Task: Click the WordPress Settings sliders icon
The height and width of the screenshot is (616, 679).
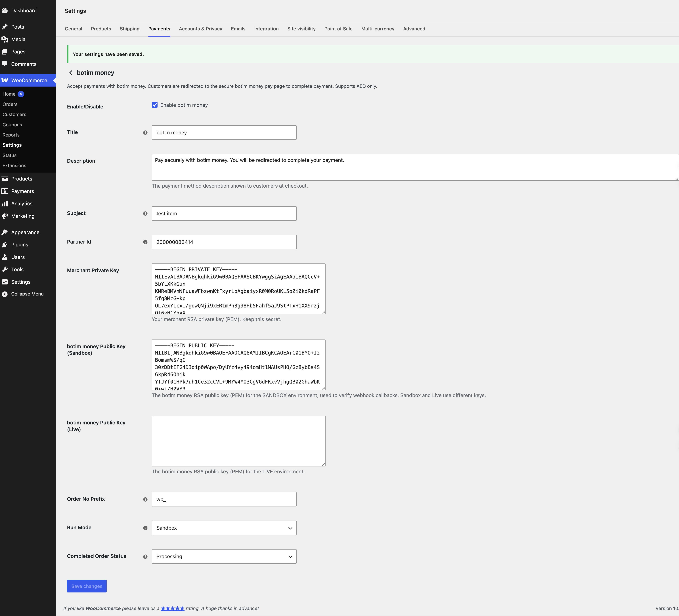Action: [x=5, y=282]
